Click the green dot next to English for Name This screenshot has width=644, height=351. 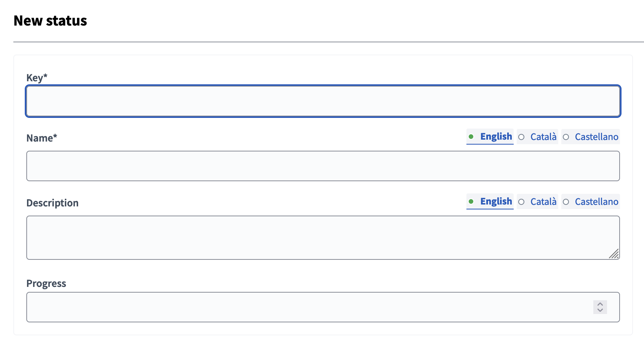(x=472, y=136)
